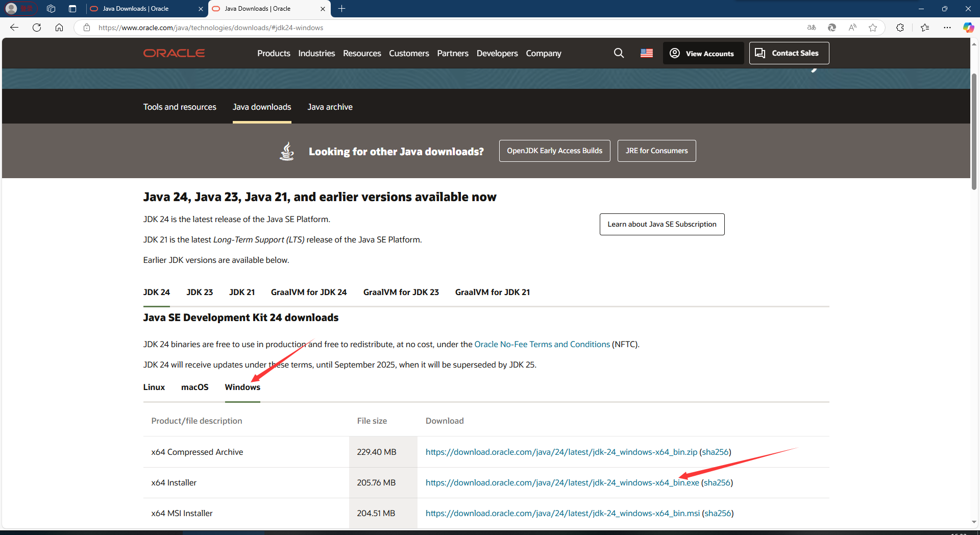The image size is (980, 535).
Task: Download the windows-x64_bin.zip archive link
Action: [x=561, y=452]
